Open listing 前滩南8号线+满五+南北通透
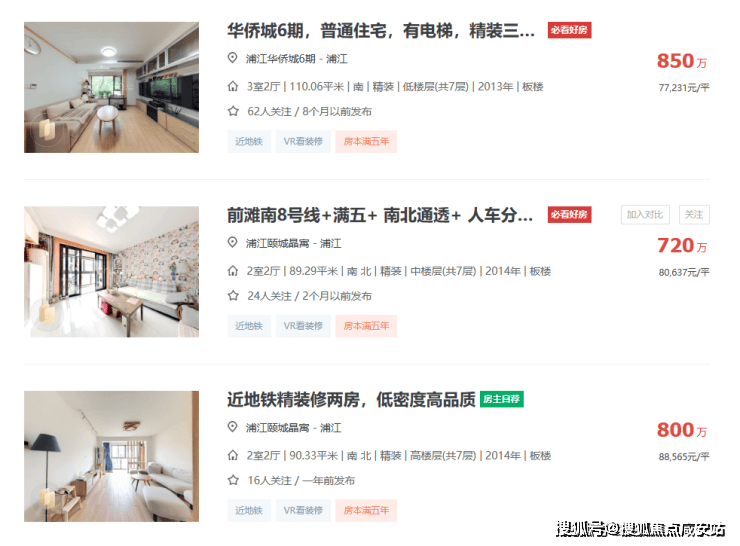 (x=380, y=215)
